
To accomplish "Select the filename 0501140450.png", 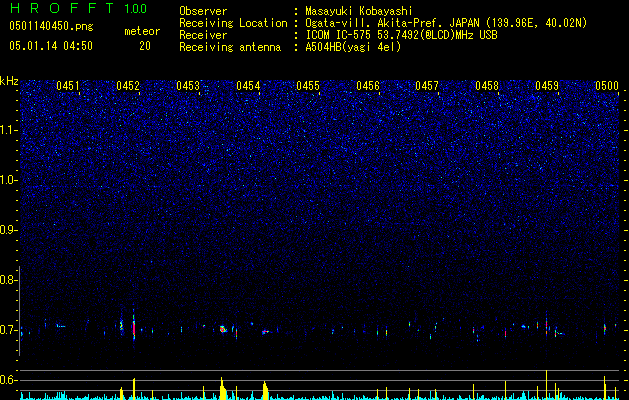I will 51,26.
